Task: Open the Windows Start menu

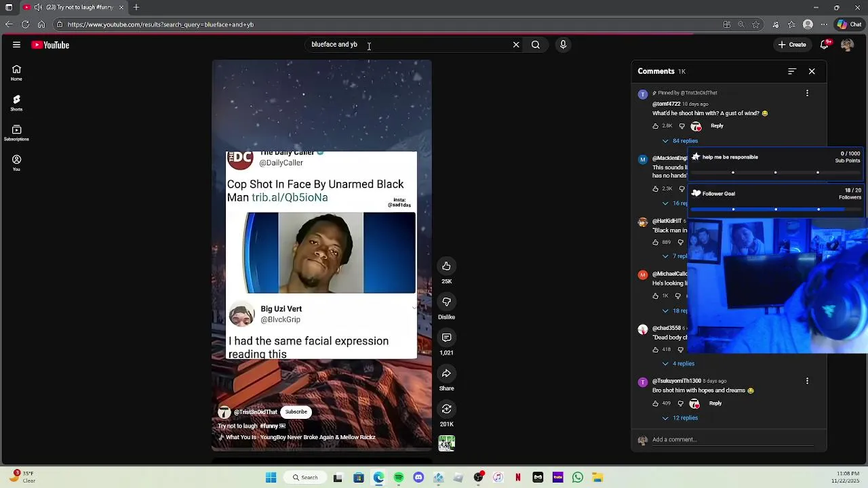Action: 271,478
